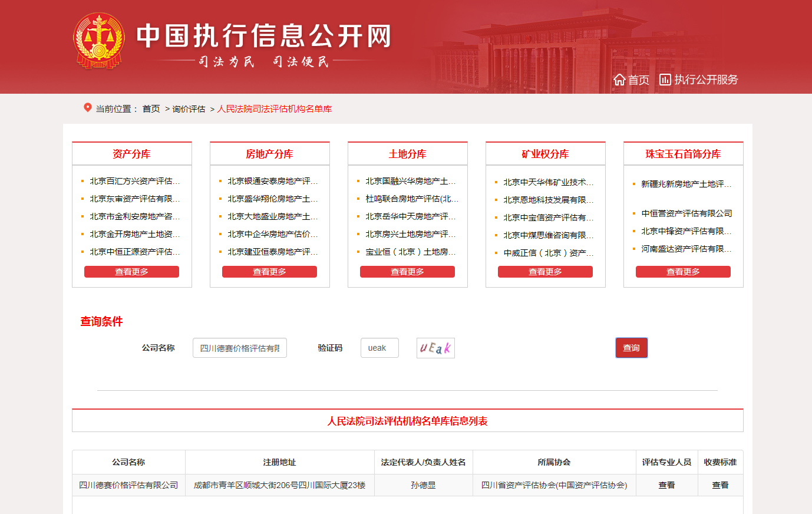Click the chart icon beside 执行公开服务
This screenshot has height=514, width=812.
[x=665, y=80]
